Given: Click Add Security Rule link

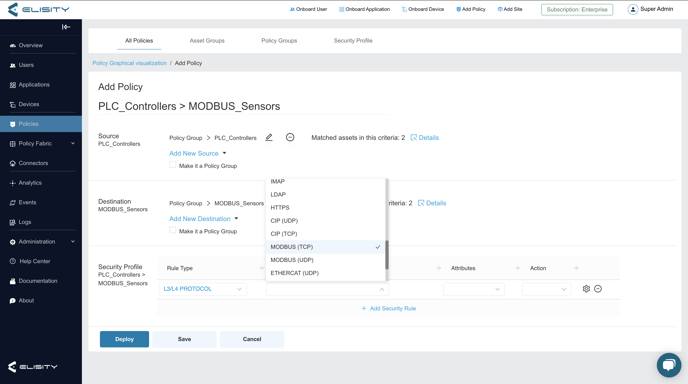Looking at the screenshot, I should pos(389,309).
